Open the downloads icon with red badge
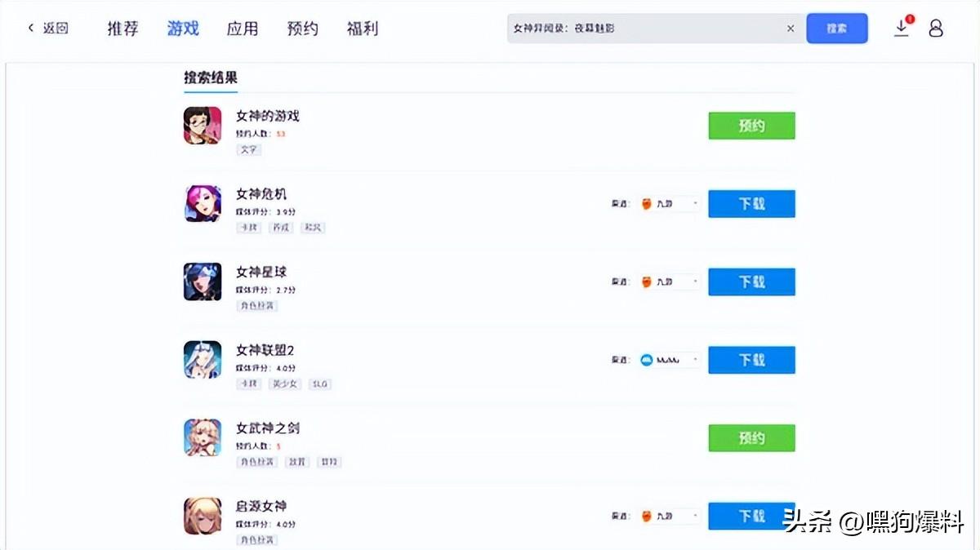The image size is (980, 550). click(x=902, y=28)
